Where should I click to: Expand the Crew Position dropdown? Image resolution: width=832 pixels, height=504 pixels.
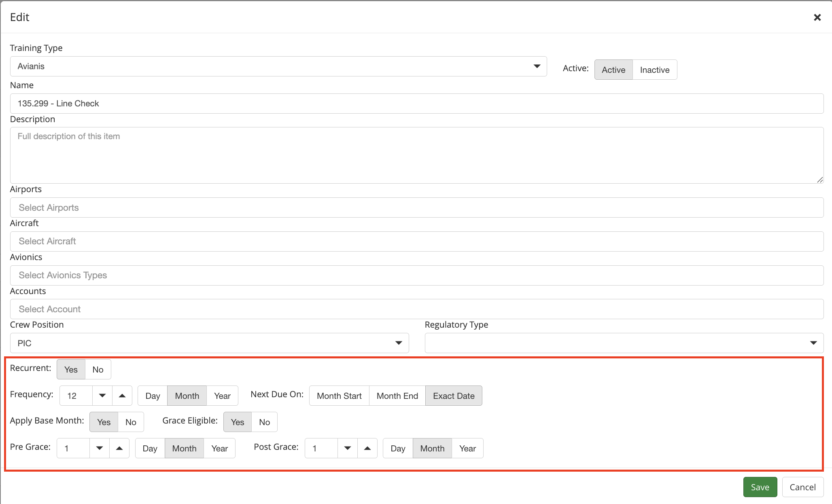(x=209, y=343)
